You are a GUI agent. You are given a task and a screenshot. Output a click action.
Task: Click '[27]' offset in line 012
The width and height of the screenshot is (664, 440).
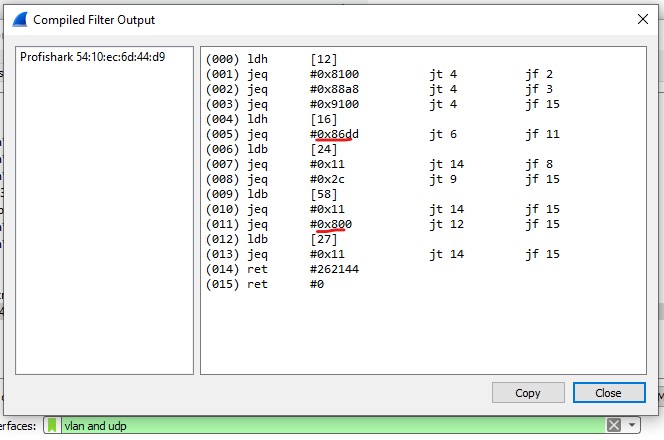[x=324, y=239]
